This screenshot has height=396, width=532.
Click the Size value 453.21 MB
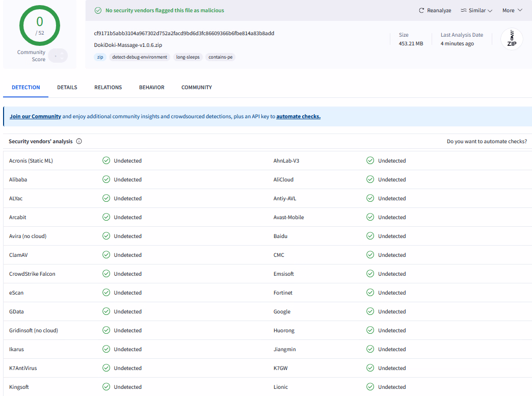click(x=411, y=44)
